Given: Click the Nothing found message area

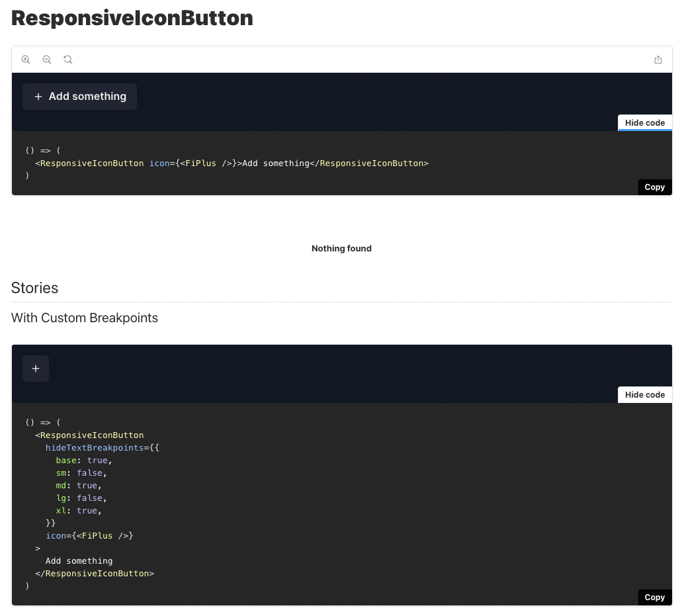Looking at the screenshot, I should 341,248.
